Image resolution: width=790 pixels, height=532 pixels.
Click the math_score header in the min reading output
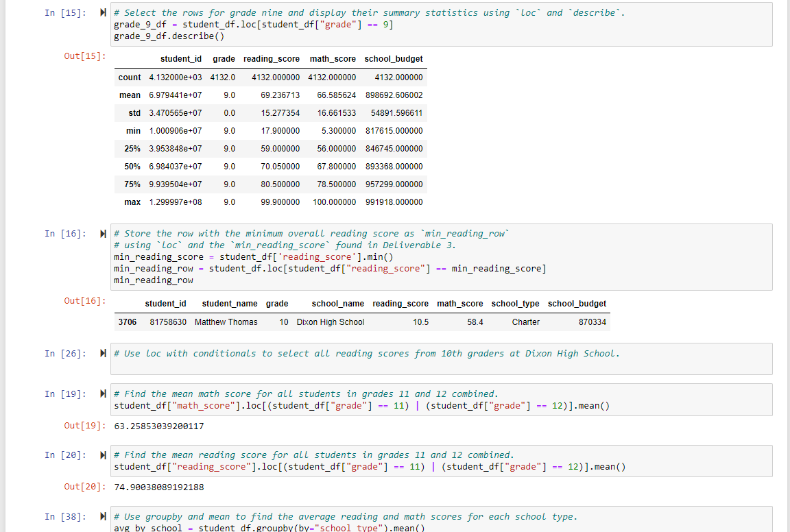(459, 304)
